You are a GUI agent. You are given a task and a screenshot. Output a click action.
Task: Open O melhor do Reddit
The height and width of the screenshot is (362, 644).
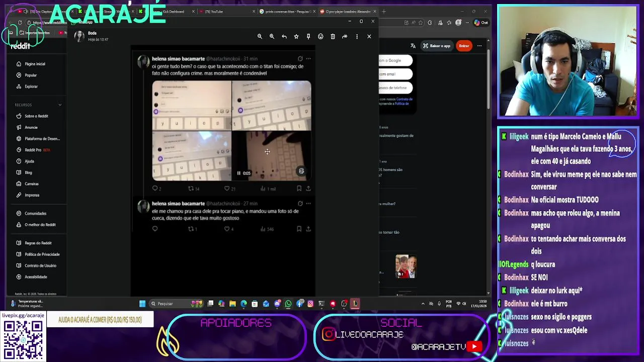pos(40,225)
